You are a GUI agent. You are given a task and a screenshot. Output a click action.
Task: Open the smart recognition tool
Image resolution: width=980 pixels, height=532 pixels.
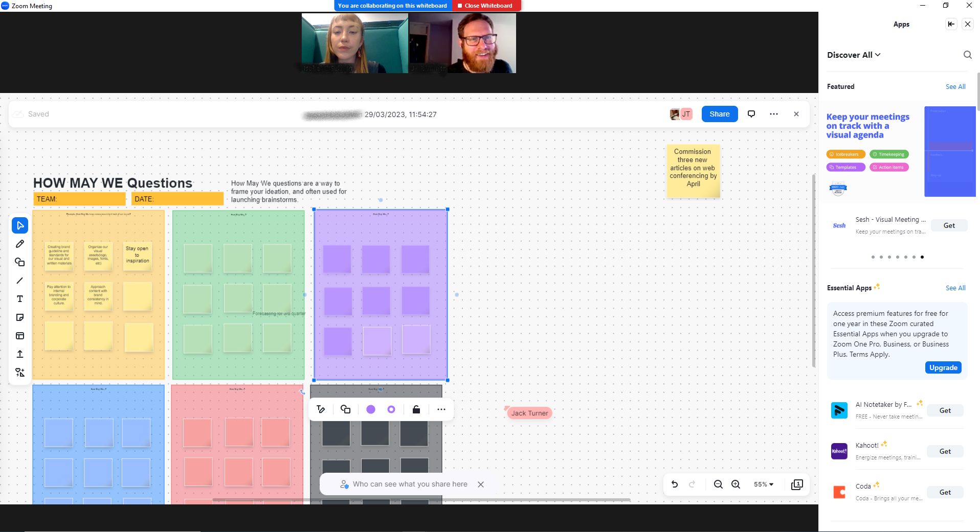click(x=20, y=373)
